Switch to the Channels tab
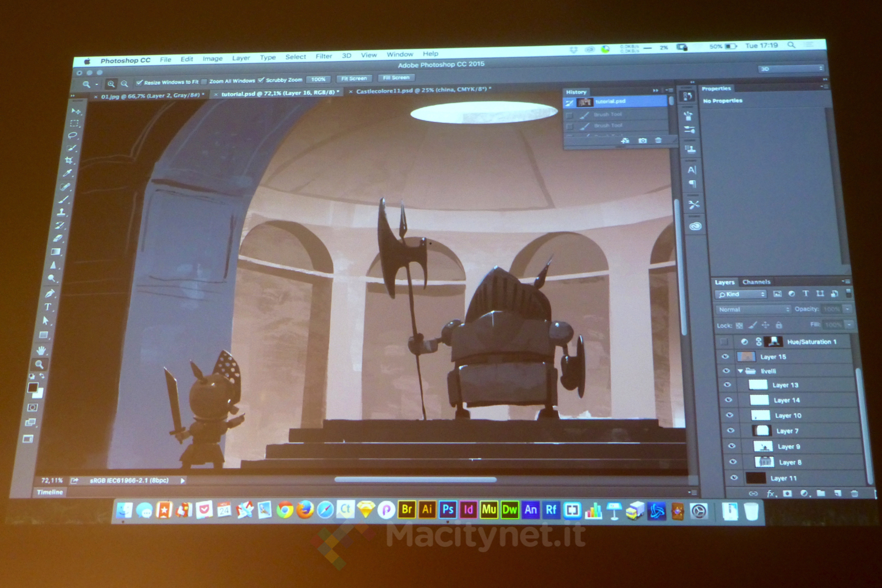This screenshot has width=882, height=588. 756,282
